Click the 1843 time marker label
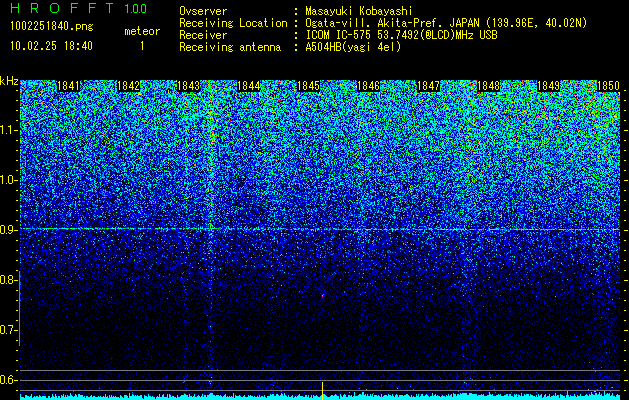The width and height of the screenshot is (629, 400). click(189, 86)
